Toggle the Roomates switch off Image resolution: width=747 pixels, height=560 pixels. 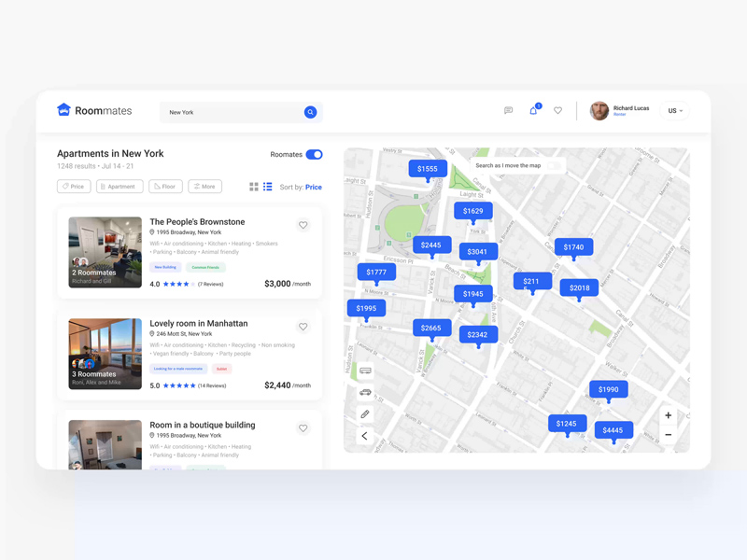coord(314,154)
